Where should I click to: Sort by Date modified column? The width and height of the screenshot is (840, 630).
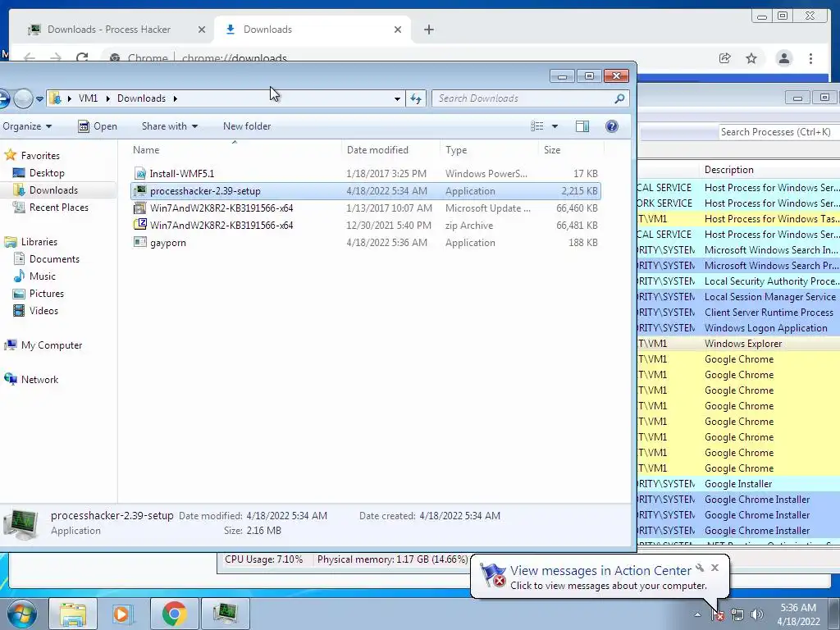(x=390, y=150)
